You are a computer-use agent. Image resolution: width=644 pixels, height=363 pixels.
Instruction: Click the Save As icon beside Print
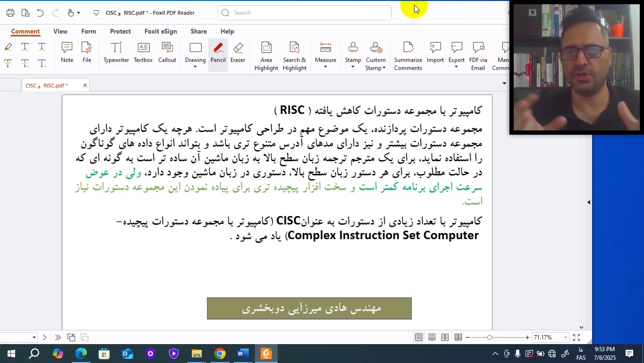[x=25, y=13]
